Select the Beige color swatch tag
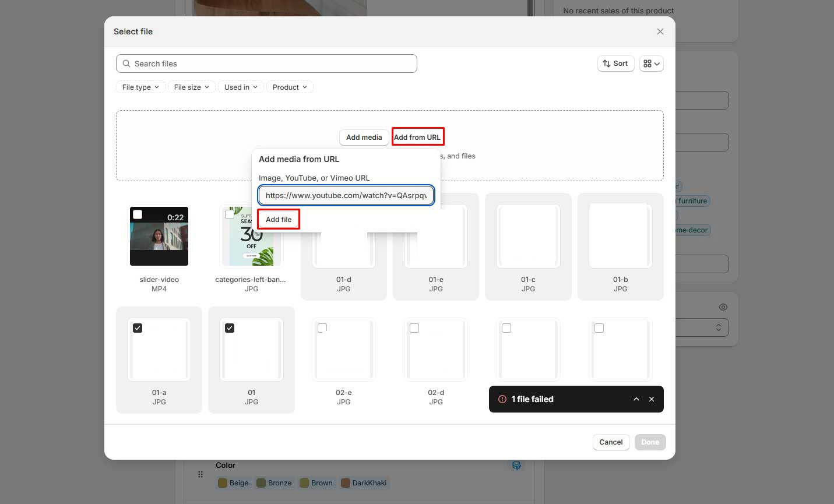Image resolution: width=834 pixels, height=504 pixels. [x=234, y=483]
